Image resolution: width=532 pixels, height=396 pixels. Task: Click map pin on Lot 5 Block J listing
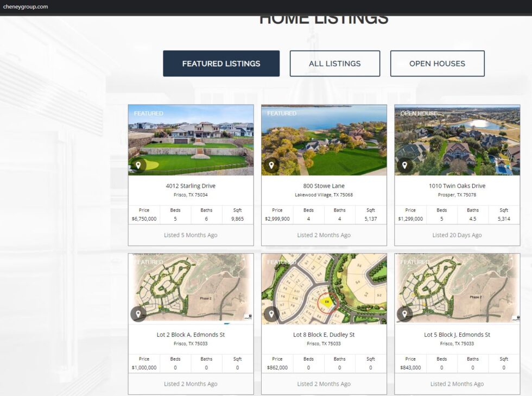tap(404, 314)
